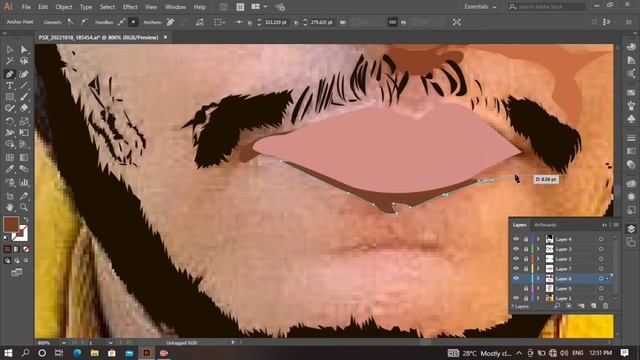Click the X coordinate value field
The image size is (640, 360).
276,22
